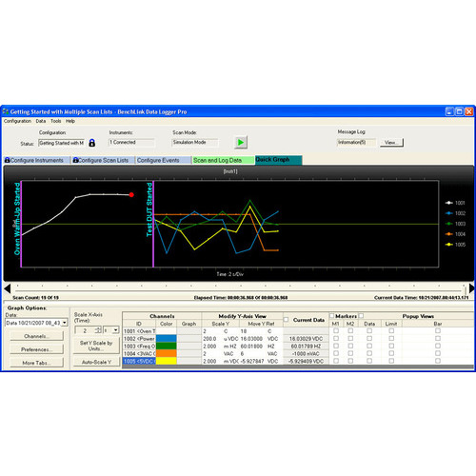476x476 pixels.
Task: Enable M2 marker for channel 1002
Action: click(x=350, y=338)
